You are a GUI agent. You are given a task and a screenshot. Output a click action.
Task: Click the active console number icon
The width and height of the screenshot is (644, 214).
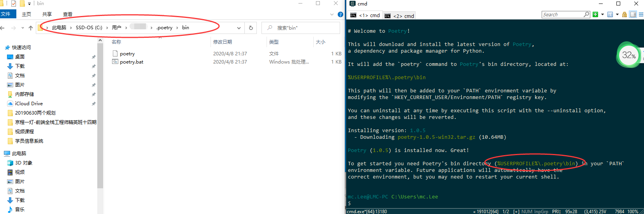pyautogui.click(x=610, y=14)
